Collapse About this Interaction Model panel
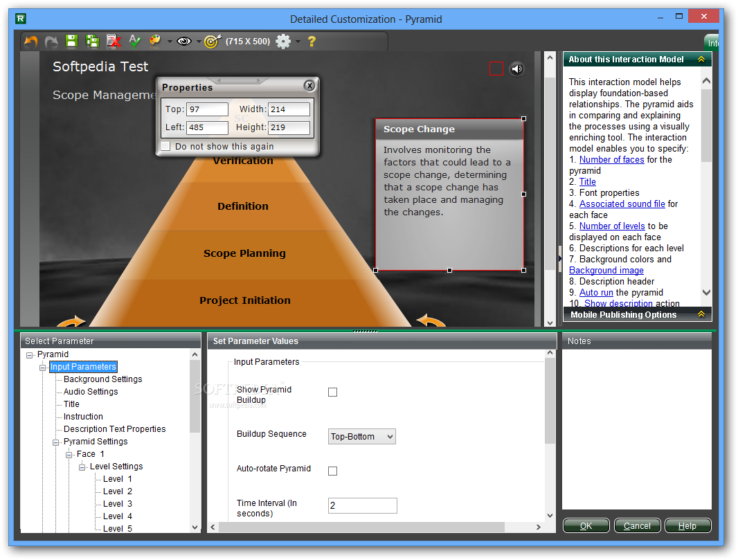The width and height of the screenshot is (738, 560). pyautogui.click(x=701, y=60)
